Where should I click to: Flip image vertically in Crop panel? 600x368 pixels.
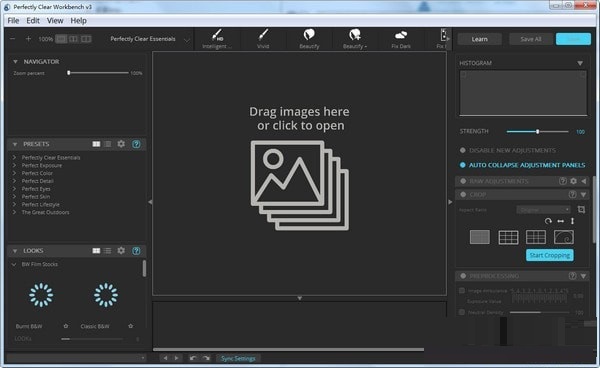tap(572, 221)
